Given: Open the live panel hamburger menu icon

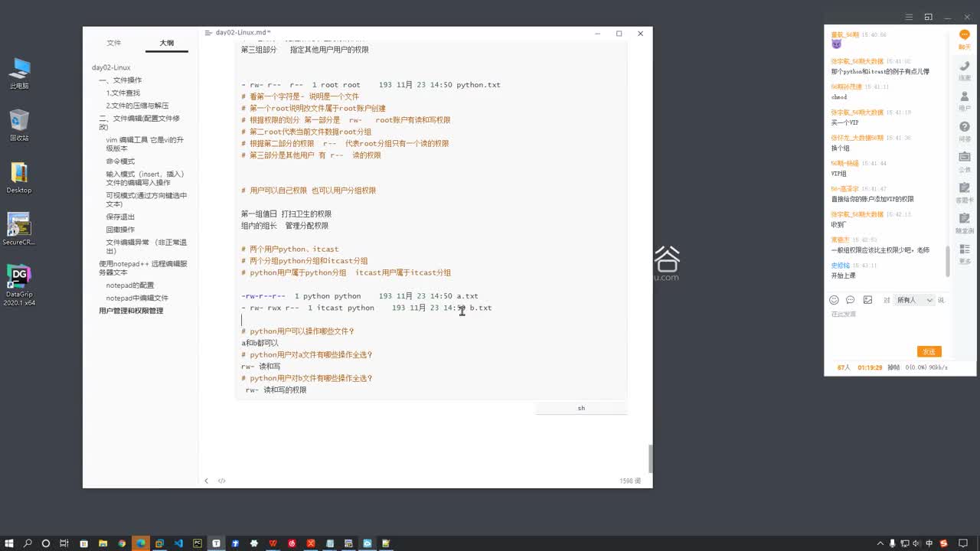Looking at the screenshot, I should click(x=910, y=17).
